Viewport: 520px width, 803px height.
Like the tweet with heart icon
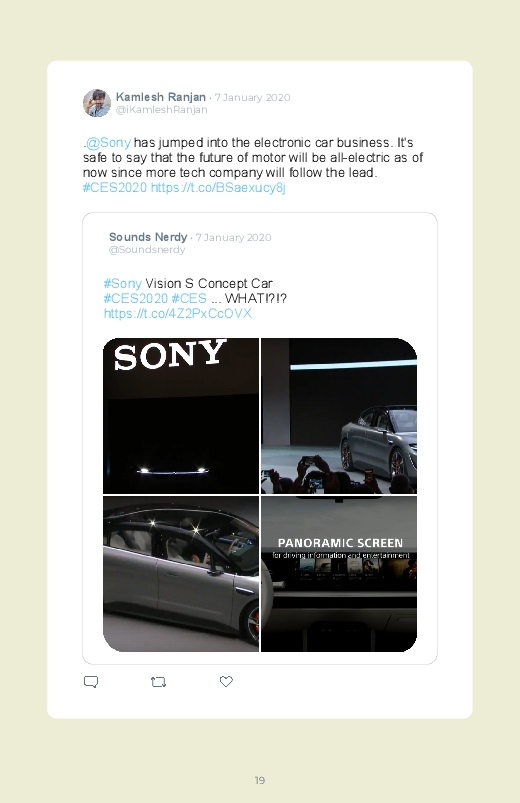point(226,681)
